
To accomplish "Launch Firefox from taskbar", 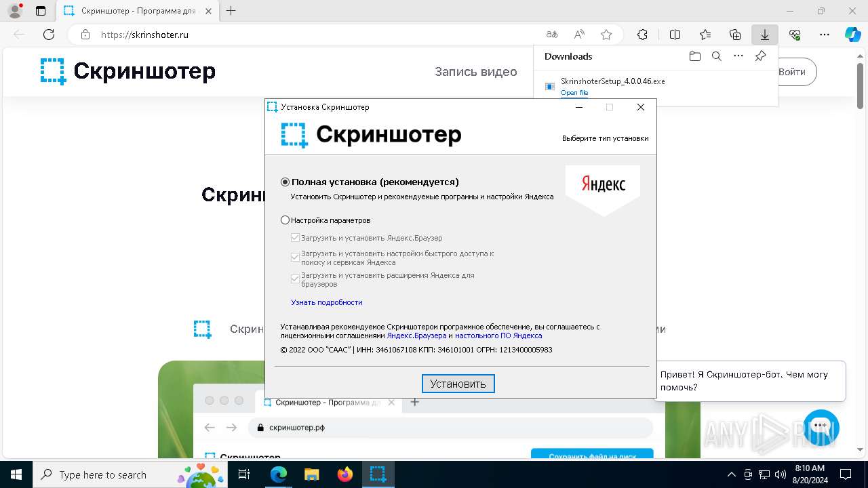I will (345, 474).
